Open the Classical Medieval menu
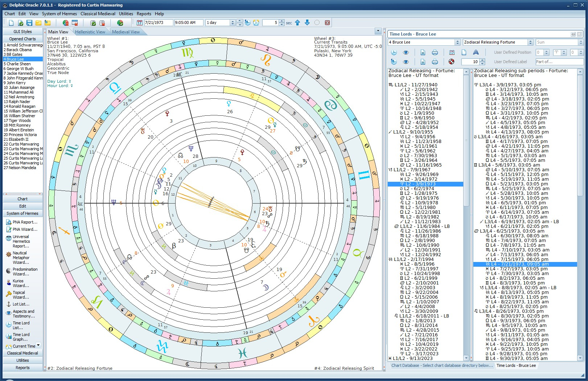 tap(98, 14)
